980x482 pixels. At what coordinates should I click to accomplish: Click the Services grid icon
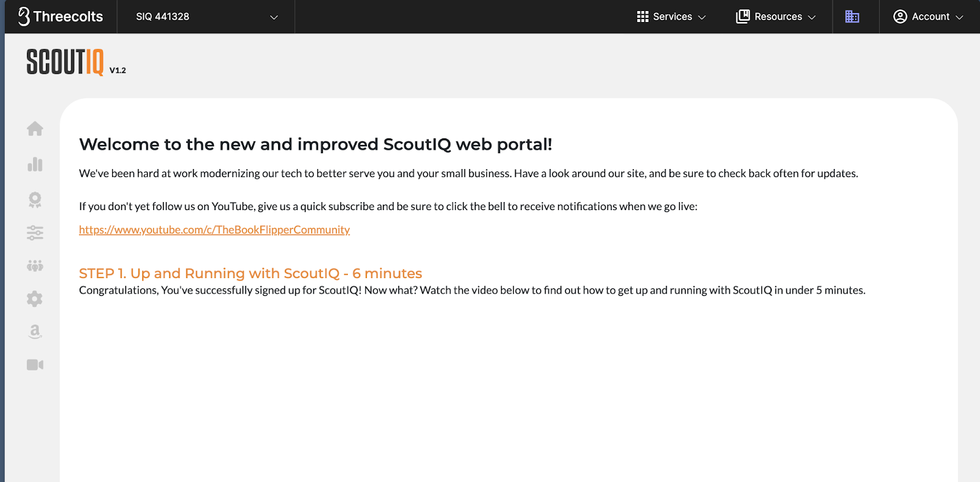pyautogui.click(x=643, y=17)
